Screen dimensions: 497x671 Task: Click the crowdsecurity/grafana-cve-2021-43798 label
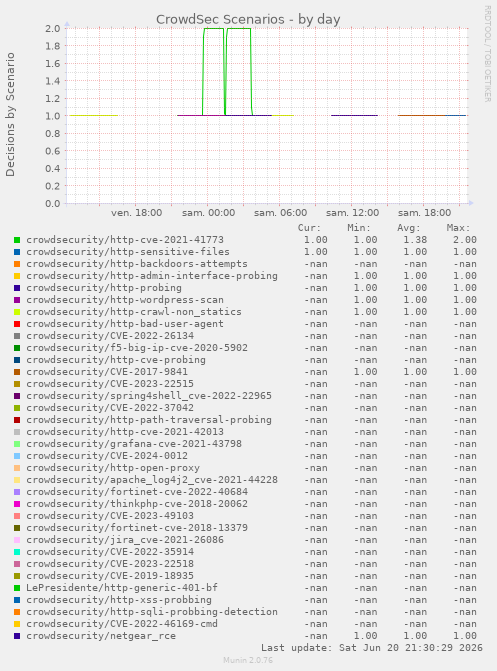click(134, 444)
